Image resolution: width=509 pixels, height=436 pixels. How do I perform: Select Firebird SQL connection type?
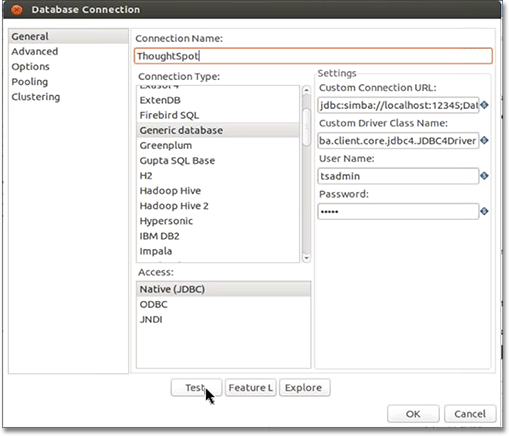click(218, 115)
